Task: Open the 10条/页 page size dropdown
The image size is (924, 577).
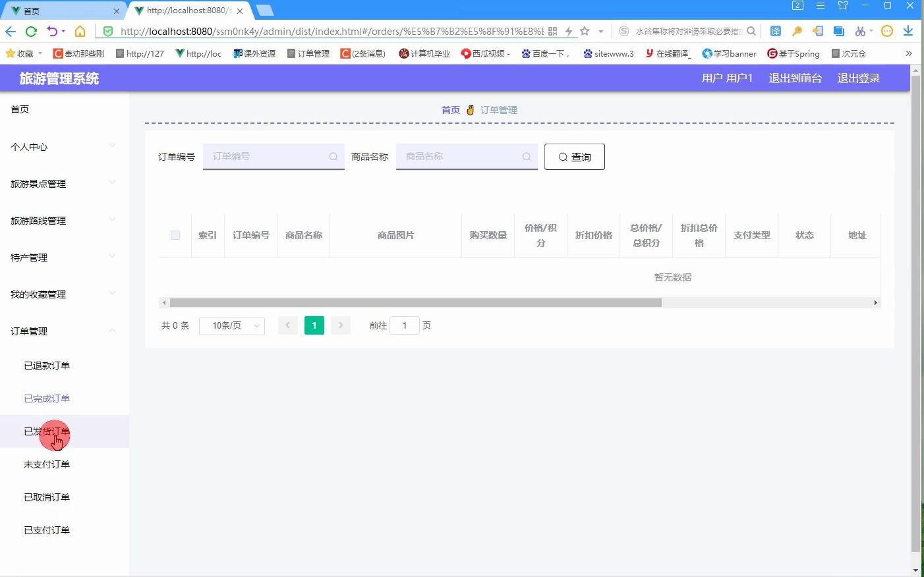Action: click(232, 325)
